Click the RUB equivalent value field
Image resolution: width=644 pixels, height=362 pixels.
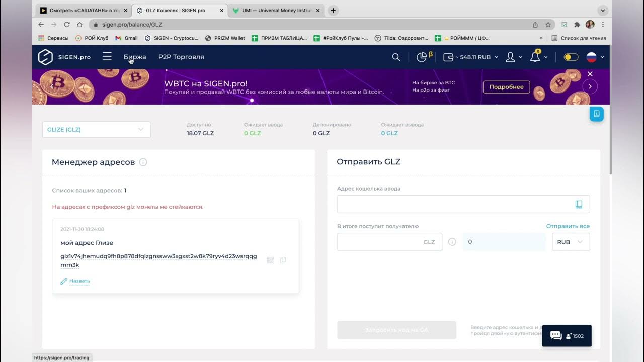point(504,242)
